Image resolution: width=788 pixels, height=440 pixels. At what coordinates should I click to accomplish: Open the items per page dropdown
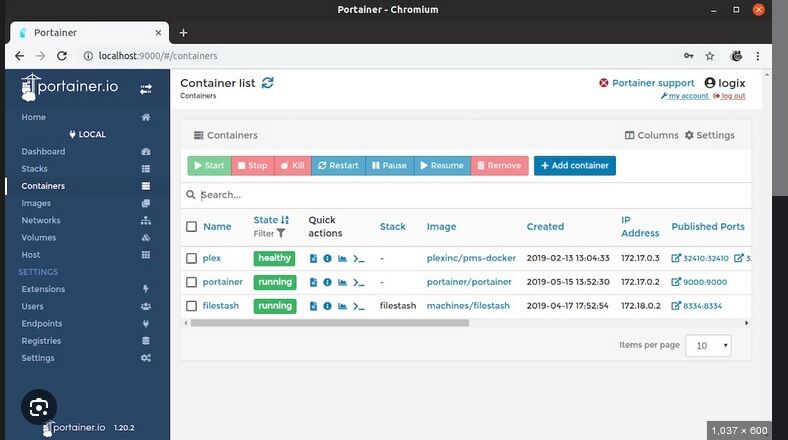click(709, 346)
